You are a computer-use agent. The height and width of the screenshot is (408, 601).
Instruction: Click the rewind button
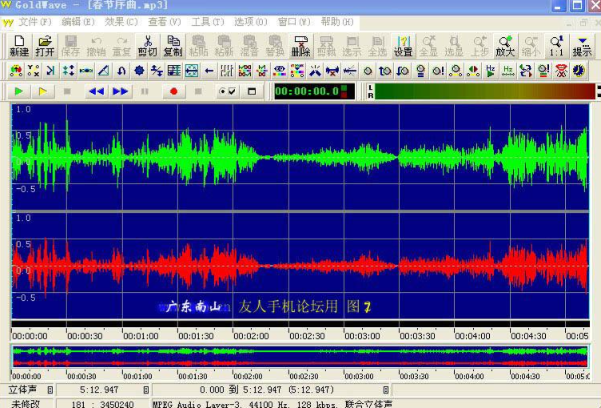coord(95,91)
